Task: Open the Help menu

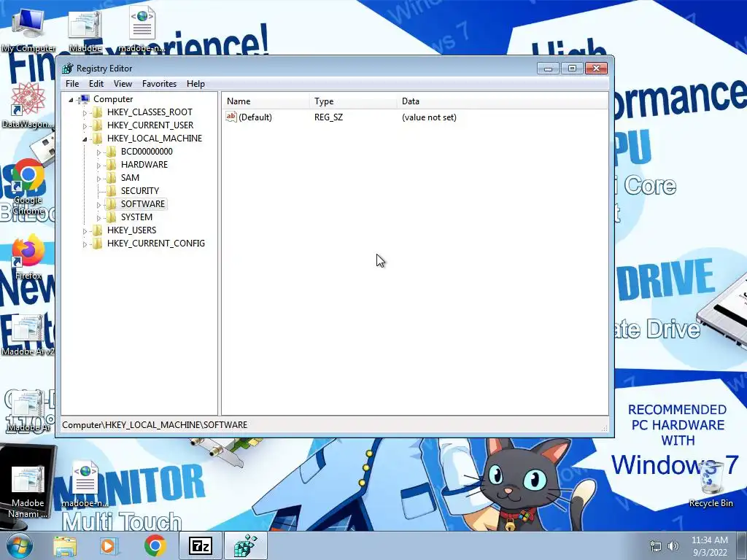Action: coord(196,84)
